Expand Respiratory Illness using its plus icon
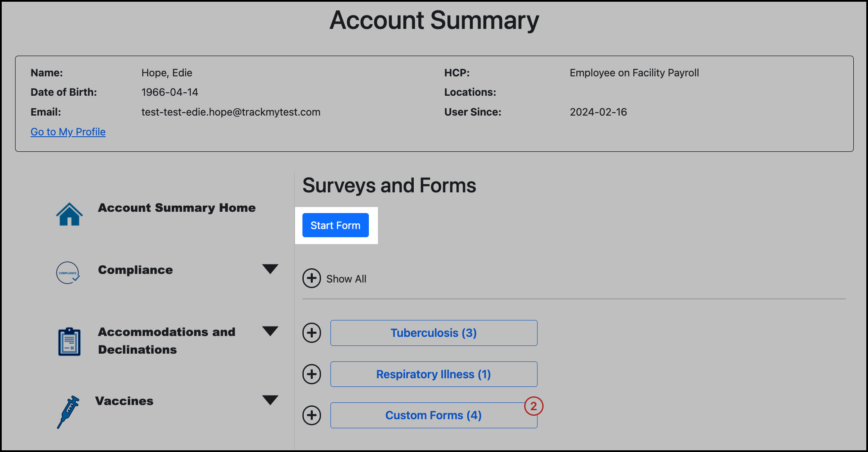This screenshot has height=452, width=868. click(311, 374)
